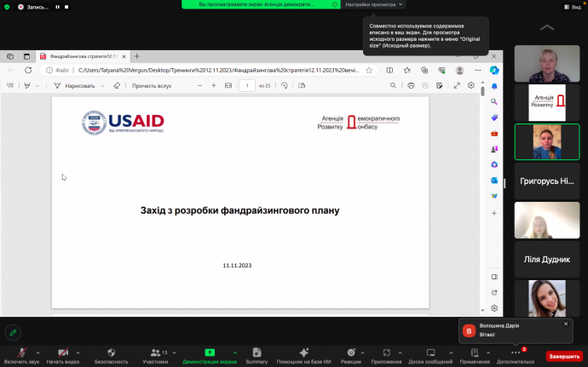
Task: Open the Настройки просмотра dropdown
Action: click(373, 4)
